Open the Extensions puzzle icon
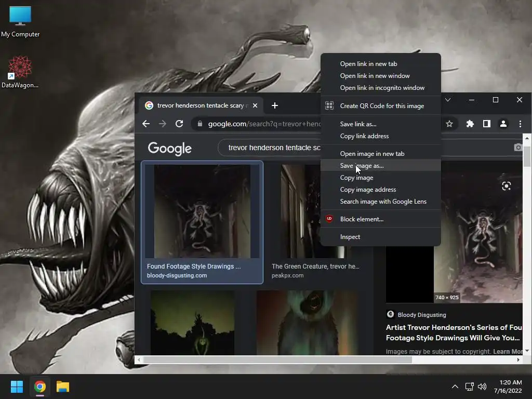Screen dimensions: 532x399 [x=470, y=124]
